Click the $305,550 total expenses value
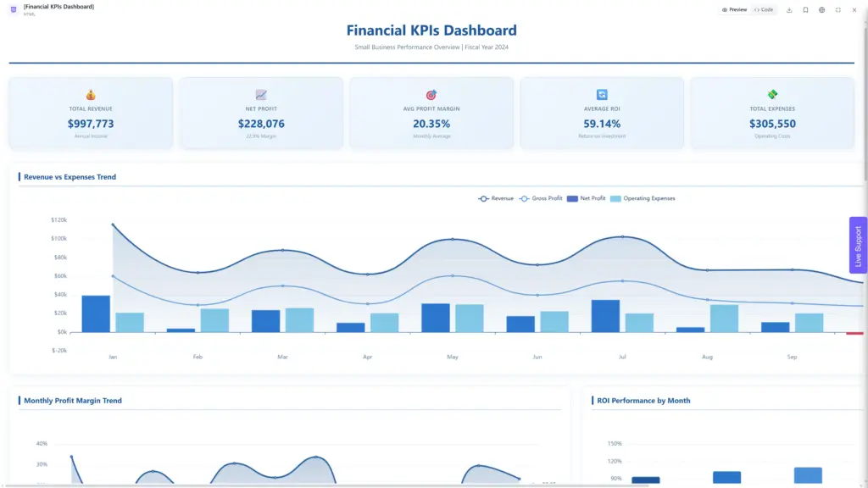Image resolution: width=868 pixels, height=488 pixels. [772, 124]
